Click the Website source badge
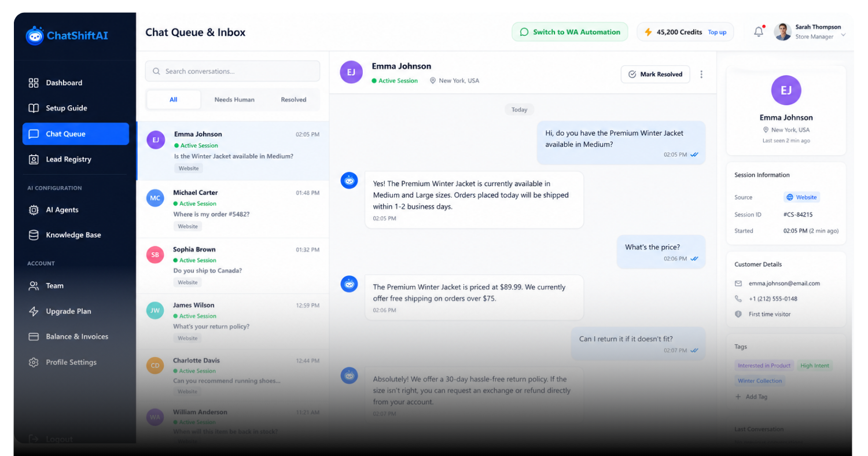 pos(801,197)
